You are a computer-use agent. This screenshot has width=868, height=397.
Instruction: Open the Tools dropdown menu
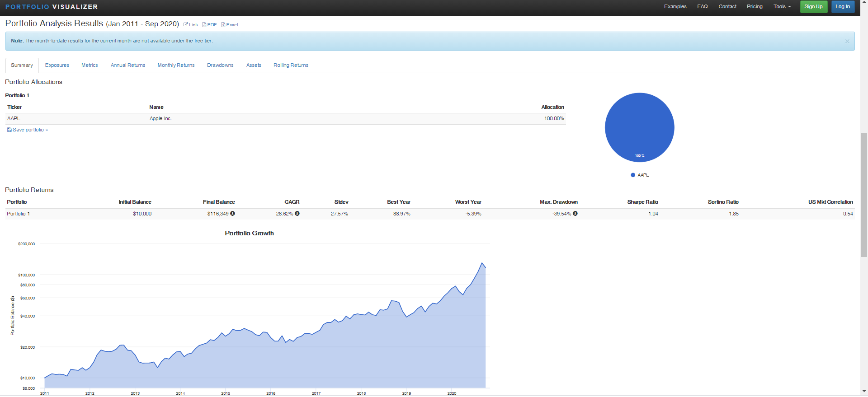tap(782, 7)
